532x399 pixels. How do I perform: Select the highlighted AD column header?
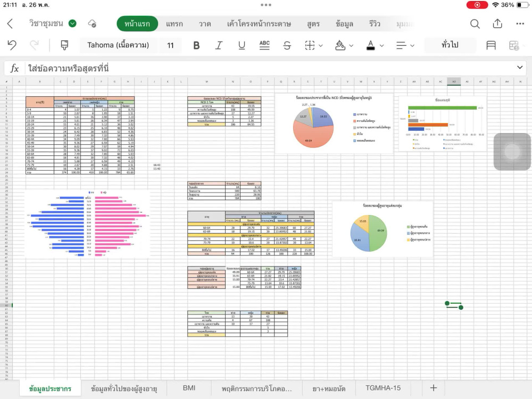(454, 81)
